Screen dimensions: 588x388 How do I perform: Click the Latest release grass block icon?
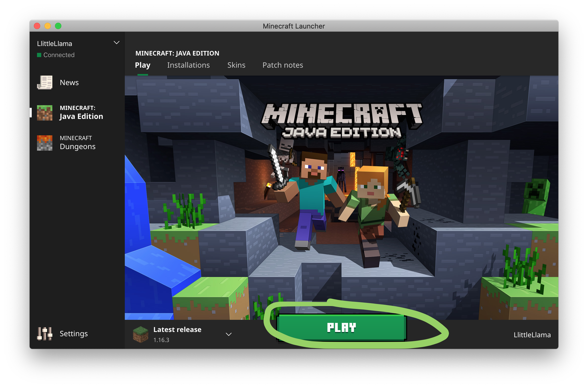140,334
